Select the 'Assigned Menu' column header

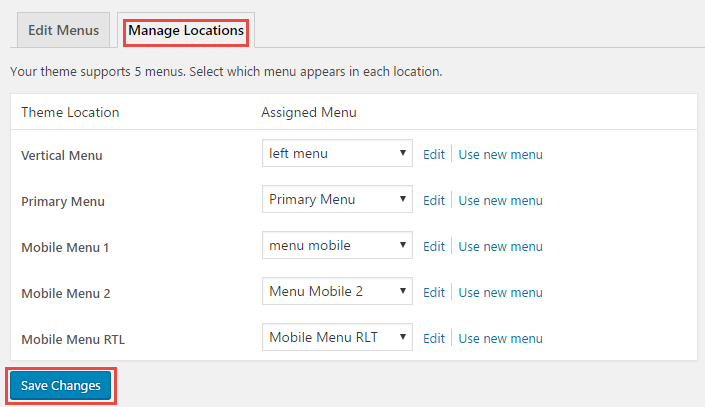(x=309, y=112)
